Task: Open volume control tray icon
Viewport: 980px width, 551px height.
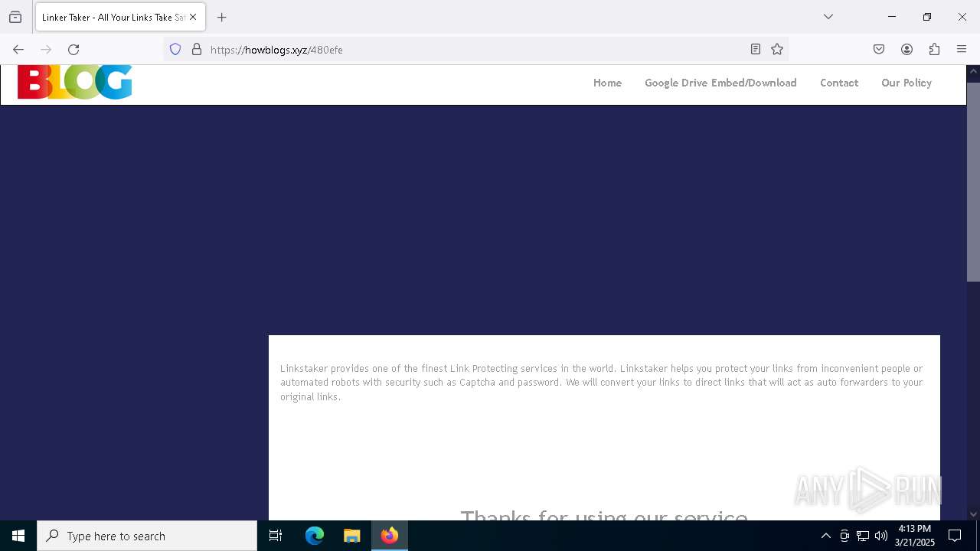Action: coord(881,536)
